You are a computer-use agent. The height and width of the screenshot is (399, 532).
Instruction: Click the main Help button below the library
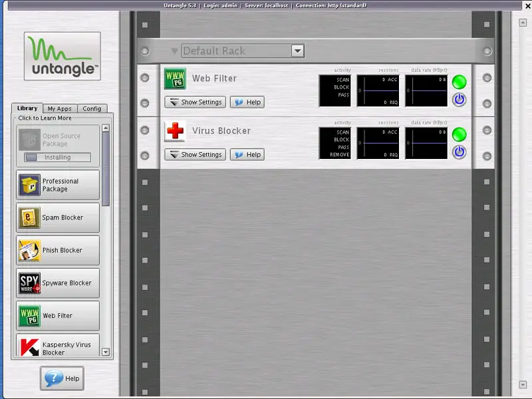click(x=62, y=378)
